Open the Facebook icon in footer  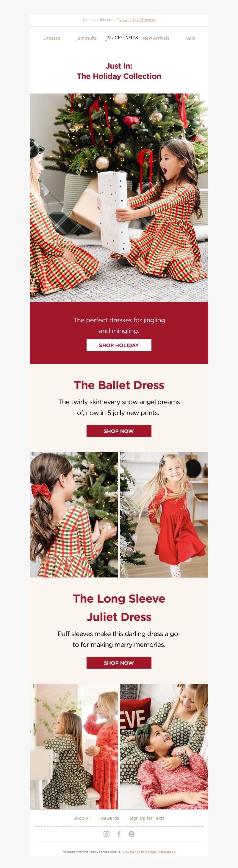tap(119, 834)
